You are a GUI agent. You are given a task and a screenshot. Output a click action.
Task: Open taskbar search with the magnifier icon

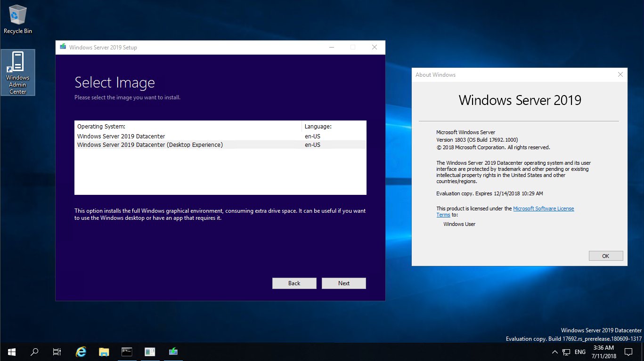click(x=34, y=352)
